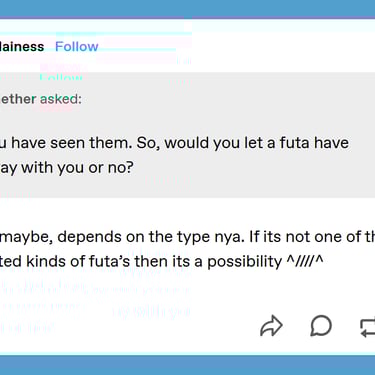Open the blog name ending in "lainess"
The width and height of the screenshot is (375, 375).
(x=22, y=46)
